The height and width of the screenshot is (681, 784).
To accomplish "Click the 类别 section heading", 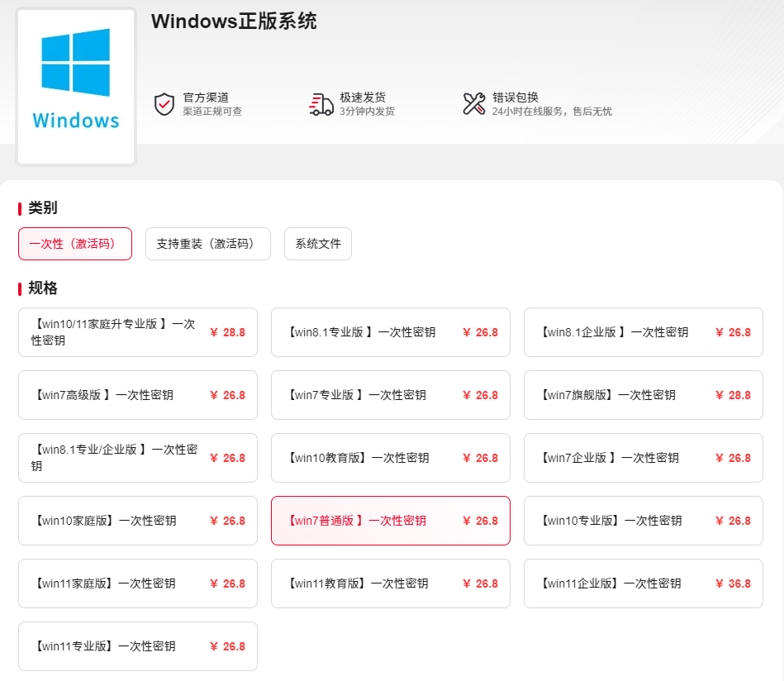I will point(43,207).
